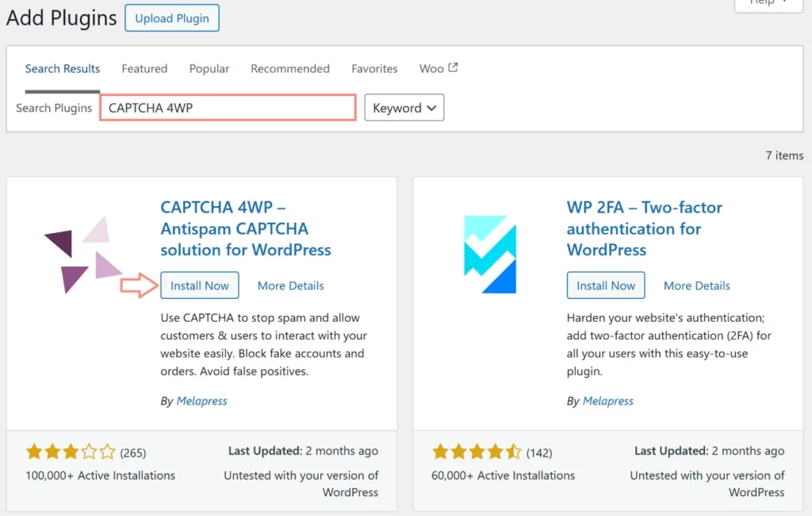Click the Add Plugins page heading
Image resolution: width=812 pixels, height=516 pixels.
pos(62,18)
